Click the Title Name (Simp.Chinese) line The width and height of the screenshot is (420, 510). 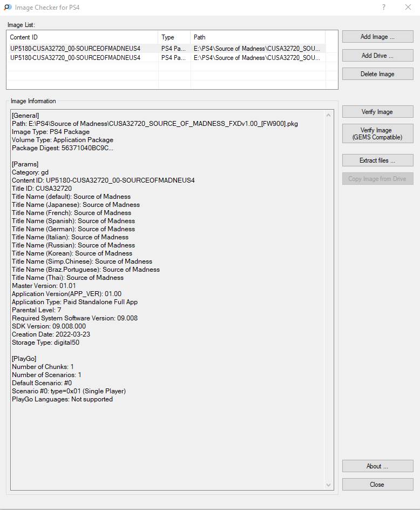[82, 261]
